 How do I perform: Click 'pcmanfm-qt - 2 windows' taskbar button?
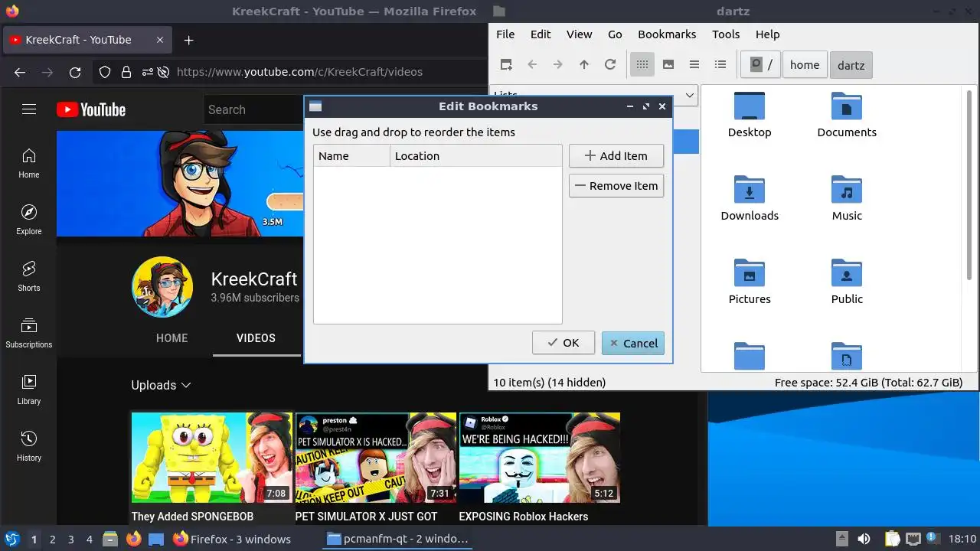tap(397, 539)
